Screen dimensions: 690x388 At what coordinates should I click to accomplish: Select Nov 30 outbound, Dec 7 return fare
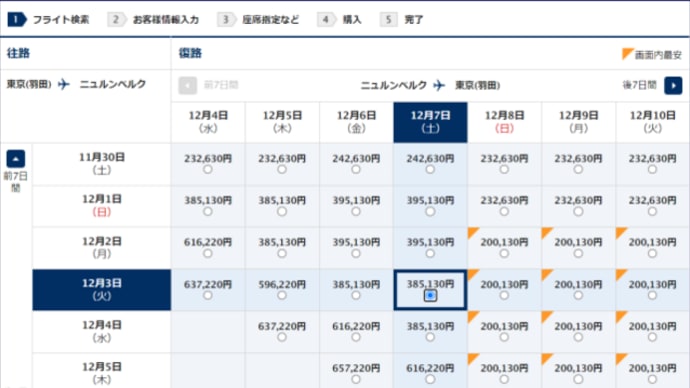coord(430,169)
